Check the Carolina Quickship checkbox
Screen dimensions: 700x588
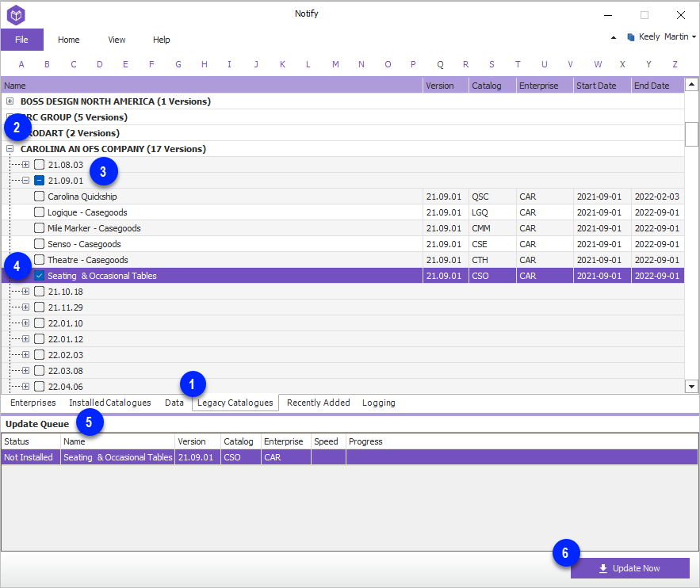[x=40, y=197]
